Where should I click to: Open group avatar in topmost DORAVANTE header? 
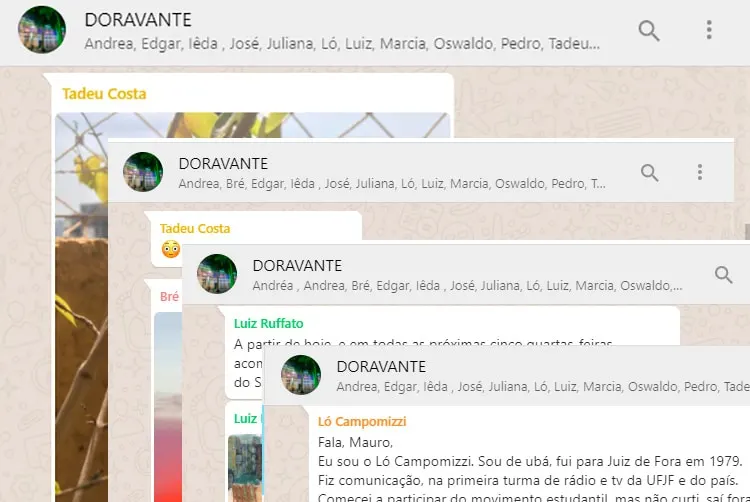click(42, 30)
